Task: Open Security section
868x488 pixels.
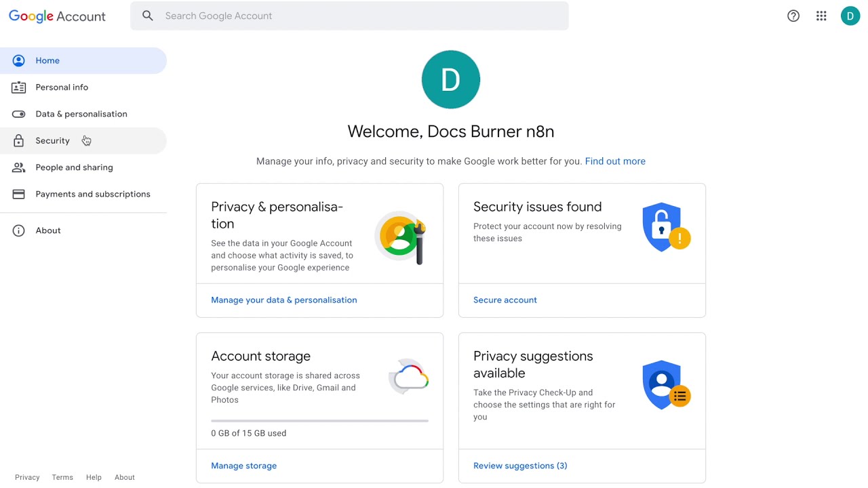Action: pyautogui.click(x=83, y=140)
